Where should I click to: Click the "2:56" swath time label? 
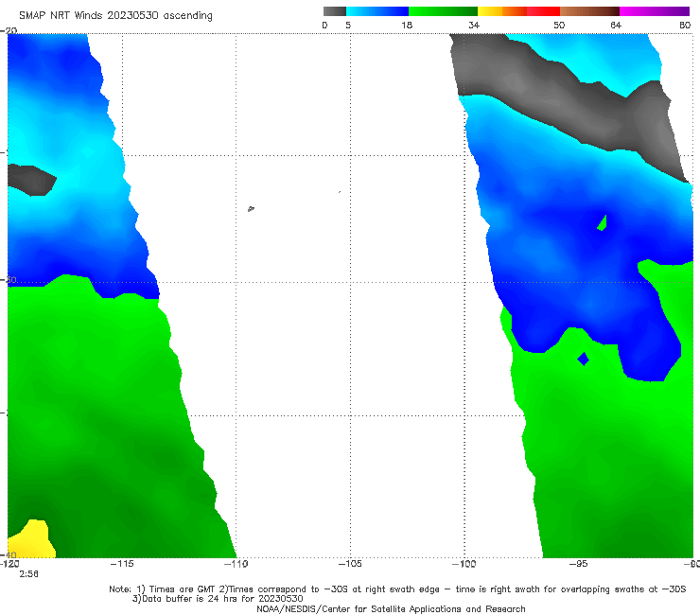(x=28, y=574)
